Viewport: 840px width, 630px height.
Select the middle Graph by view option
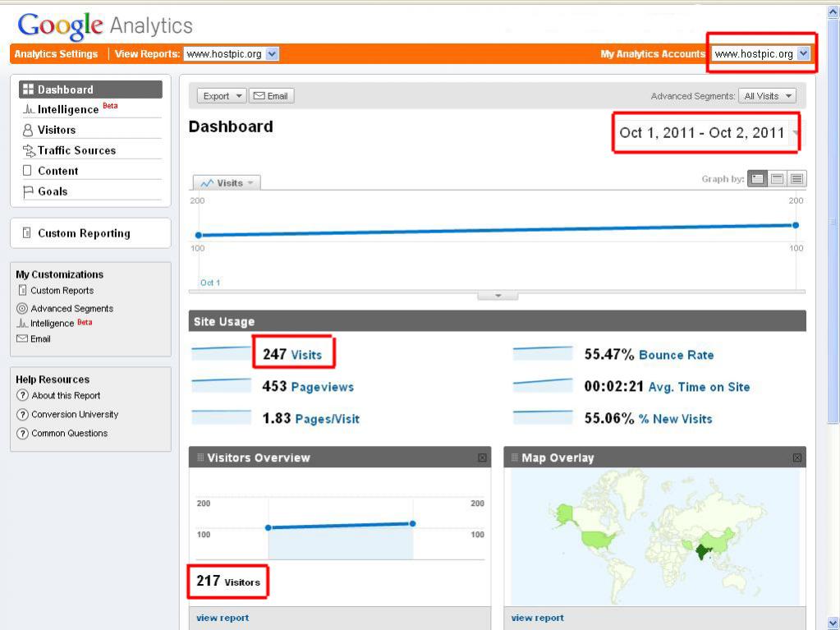point(778,179)
